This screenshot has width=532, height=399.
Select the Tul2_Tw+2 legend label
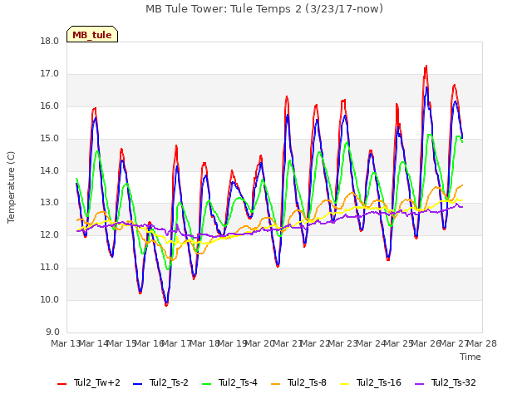pos(97,382)
